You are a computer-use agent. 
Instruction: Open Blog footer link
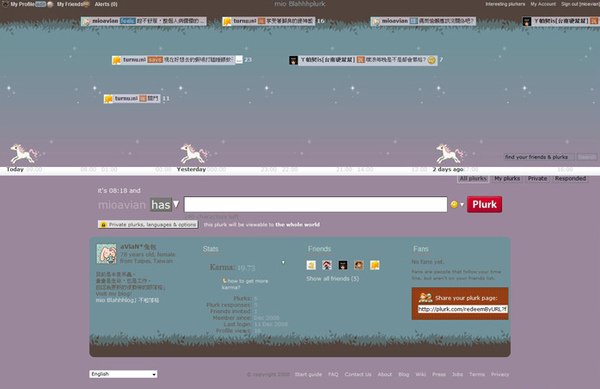click(x=404, y=374)
